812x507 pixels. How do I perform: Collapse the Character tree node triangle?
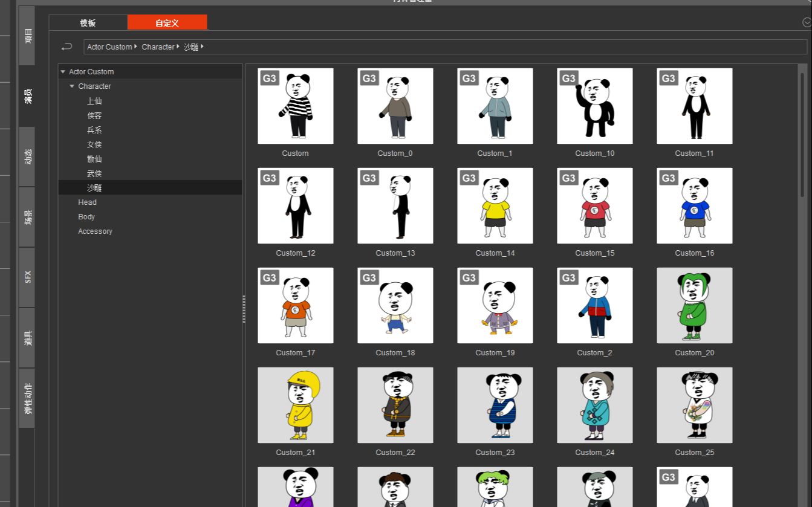(x=72, y=86)
